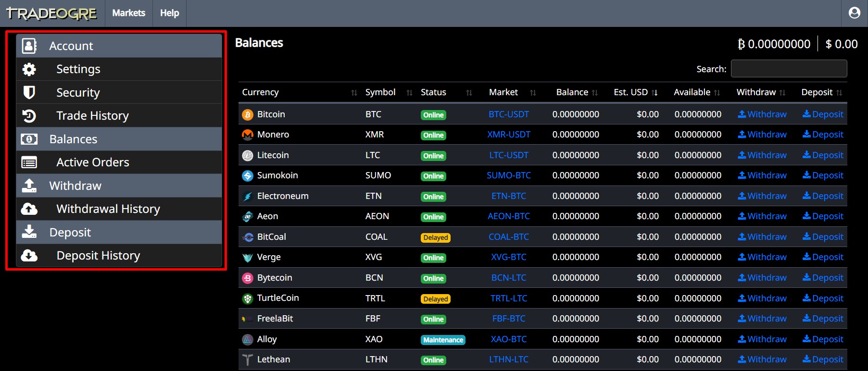Click the TurtleCoin coin logo
The width and height of the screenshot is (868, 371).
248,298
